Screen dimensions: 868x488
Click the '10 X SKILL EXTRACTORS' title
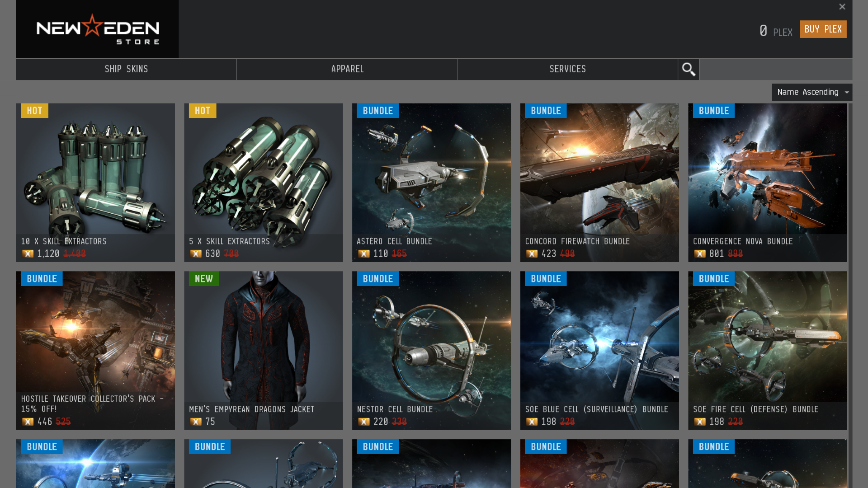point(64,242)
